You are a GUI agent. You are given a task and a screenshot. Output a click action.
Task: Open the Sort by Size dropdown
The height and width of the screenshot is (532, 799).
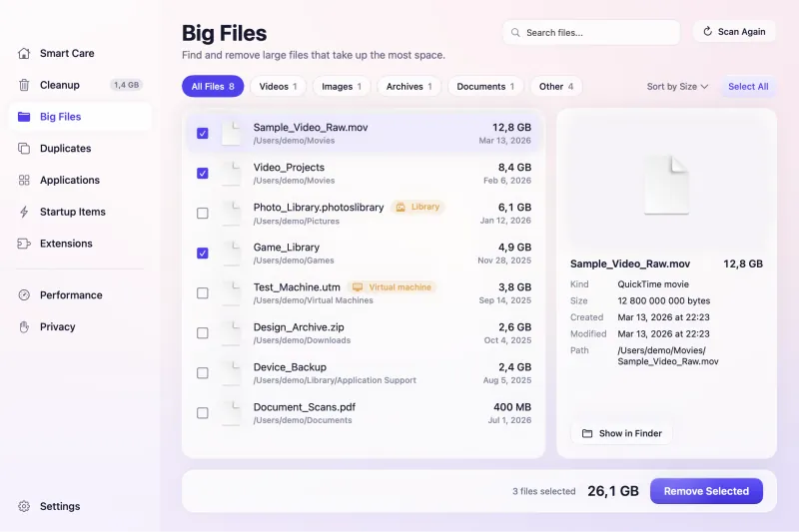click(677, 87)
